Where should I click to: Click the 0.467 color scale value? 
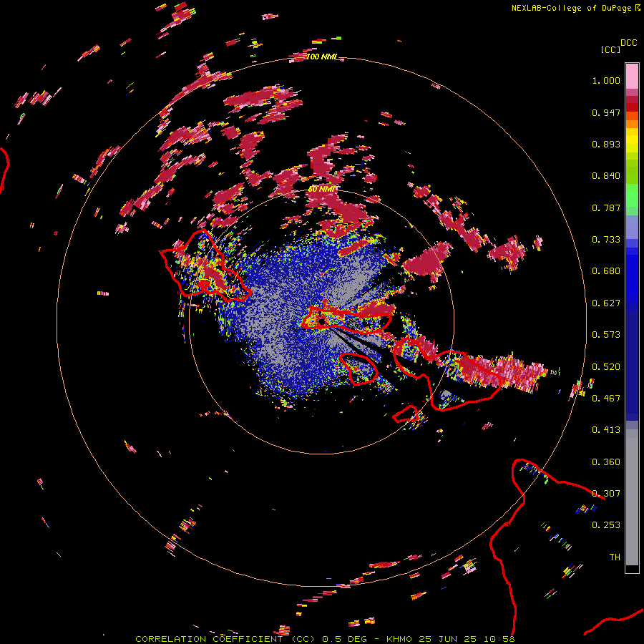[606, 399]
